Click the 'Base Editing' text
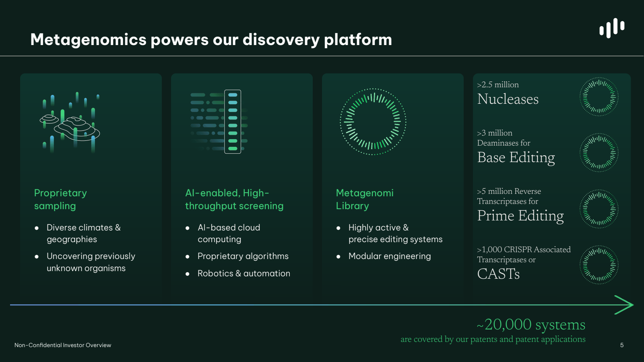Image resolution: width=644 pixels, height=362 pixels. [x=516, y=157]
